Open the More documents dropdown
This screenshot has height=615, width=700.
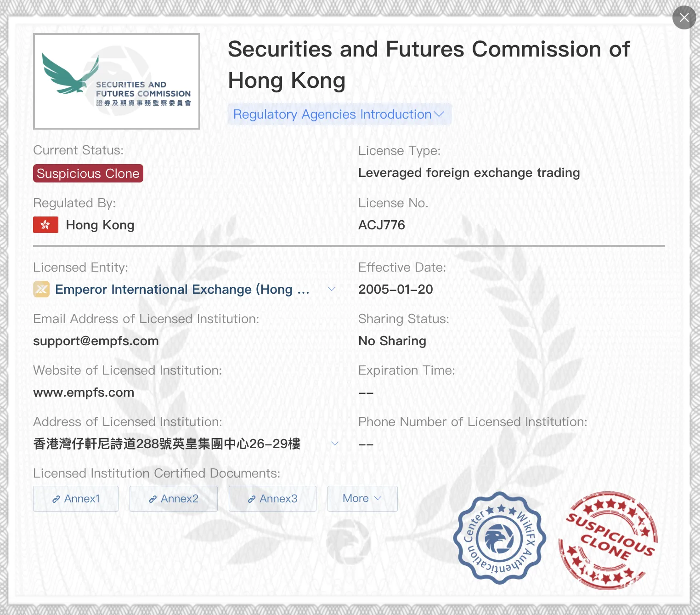(x=362, y=499)
